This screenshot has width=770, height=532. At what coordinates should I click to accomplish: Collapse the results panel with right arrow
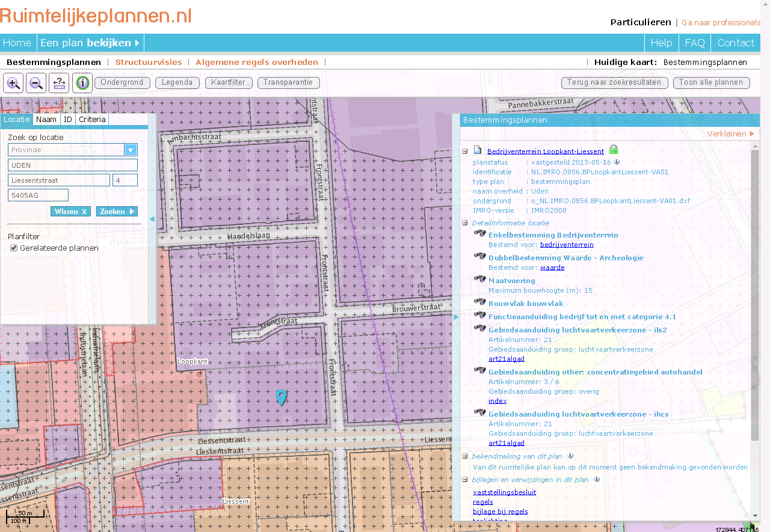pyautogui.click(x=456, y=317)
